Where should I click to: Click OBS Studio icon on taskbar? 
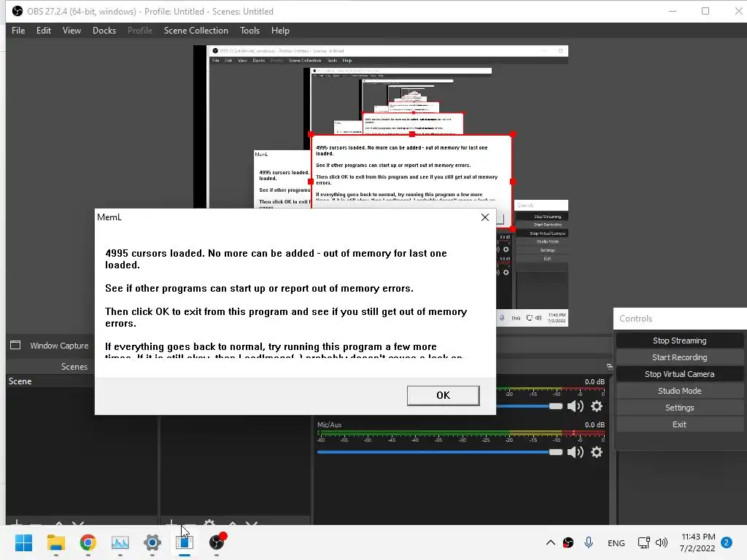tap(217, 542)
